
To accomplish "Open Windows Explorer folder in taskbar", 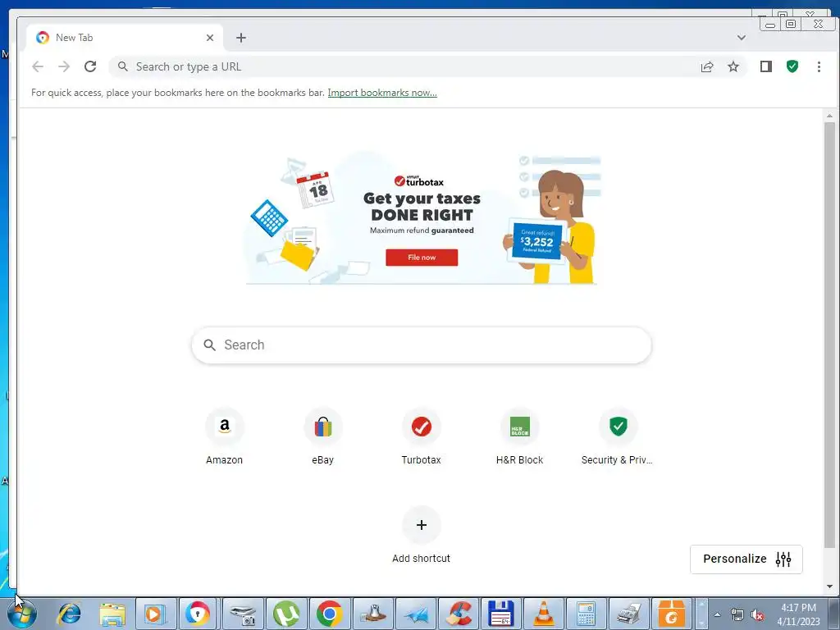I will [x=112, y=614].
